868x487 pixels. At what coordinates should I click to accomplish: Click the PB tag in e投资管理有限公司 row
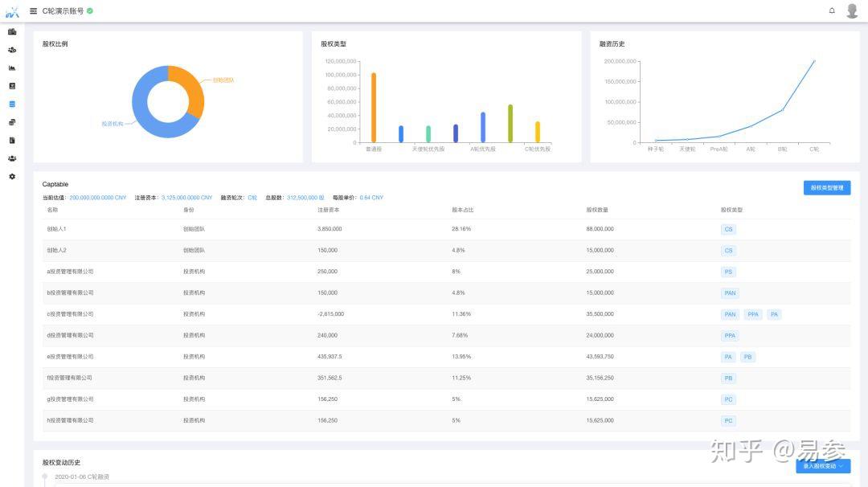(x=748, y=357)
